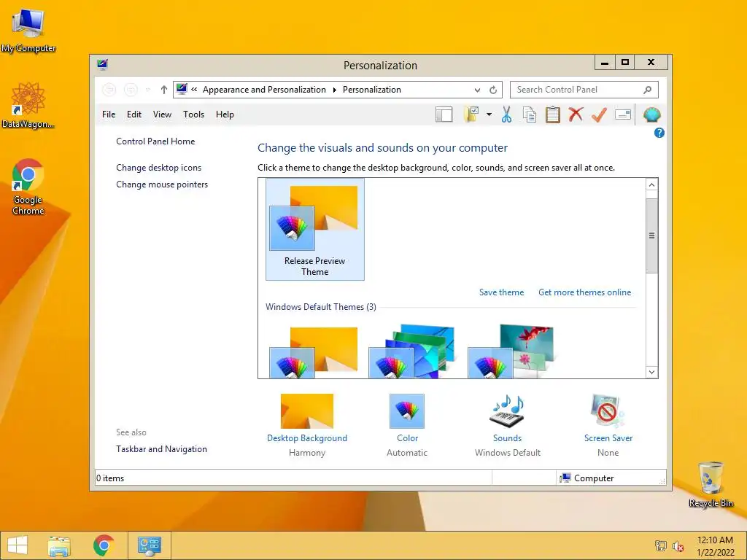Open the recent locations dropdown arrow
Image resolution: width=747 pixels, height=560 pixels.
[148, 90]
